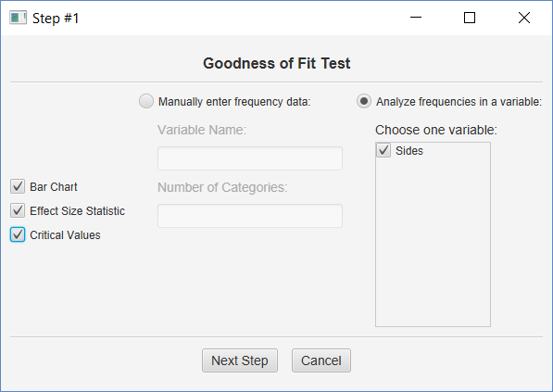The width and height of the screenshot is (553, 392).
Task: Select Analyze frequencies in a variable option
Action: click(364, 101)
